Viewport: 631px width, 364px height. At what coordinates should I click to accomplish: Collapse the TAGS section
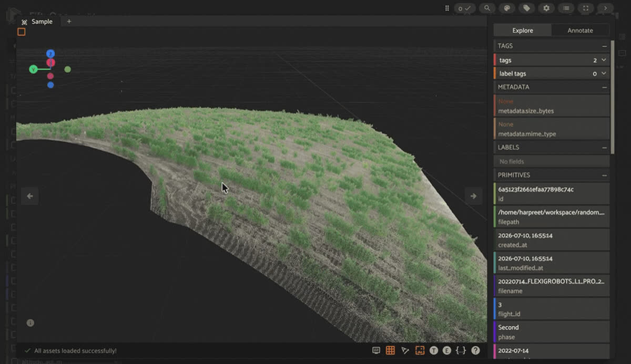click(605, 46)
